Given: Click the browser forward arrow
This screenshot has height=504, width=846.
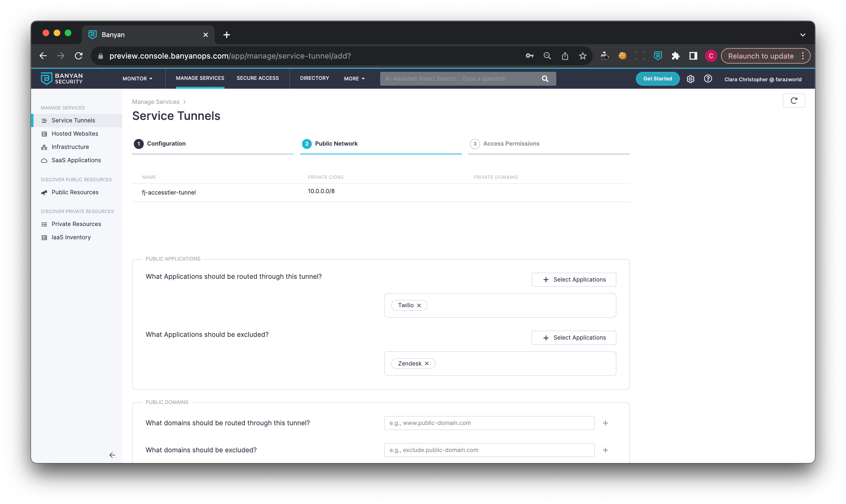Looking at the screenshot, I should click(x=61, y=56).
